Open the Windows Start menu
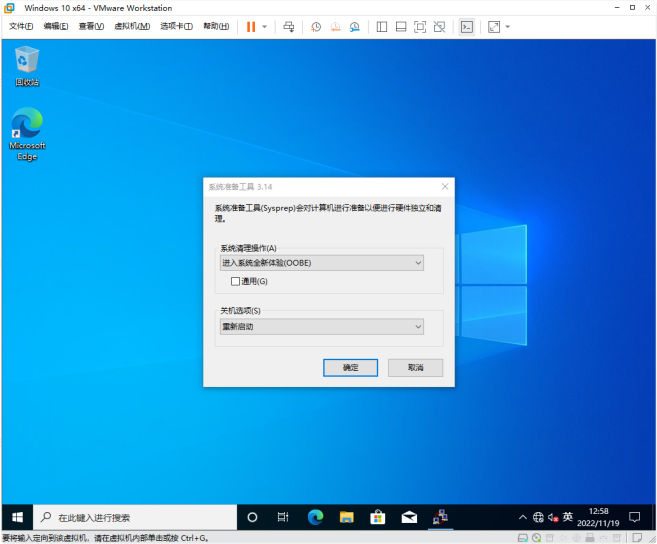Screen dimensions: 657x544 17,517
